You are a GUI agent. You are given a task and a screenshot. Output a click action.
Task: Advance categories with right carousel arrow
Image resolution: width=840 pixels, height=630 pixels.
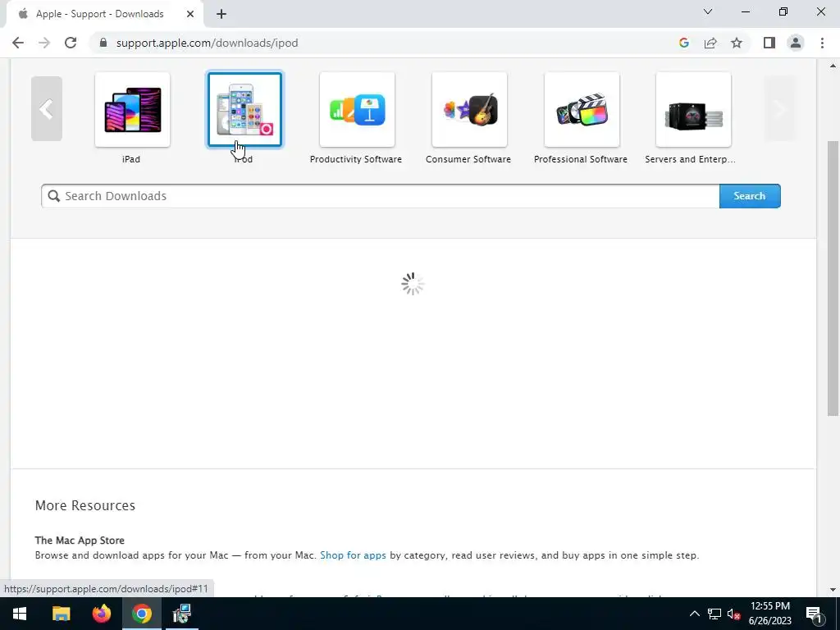779,109
